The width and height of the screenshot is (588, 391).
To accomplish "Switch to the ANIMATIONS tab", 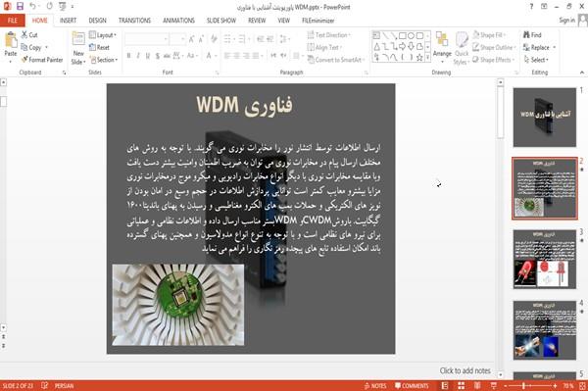I will coord(178,21).
